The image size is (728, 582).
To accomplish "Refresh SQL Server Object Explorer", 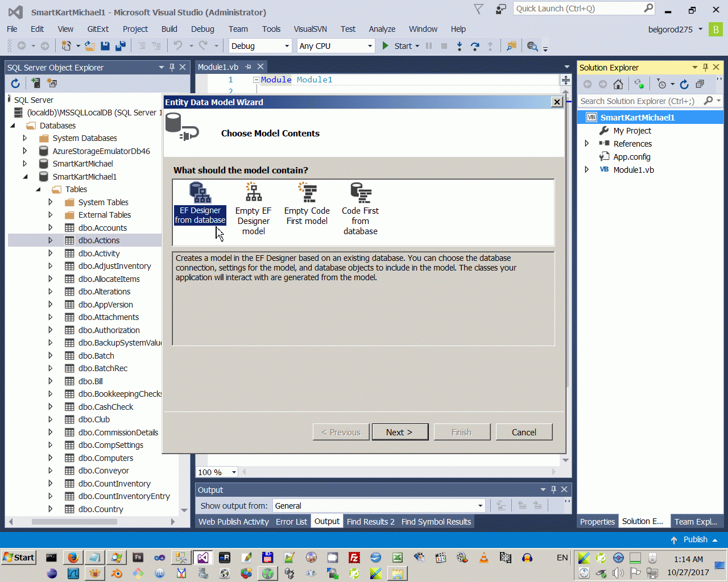I will (15, 84).
